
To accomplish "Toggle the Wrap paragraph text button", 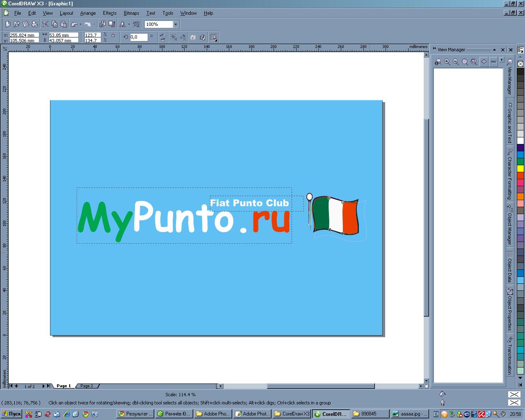I will 213,38.
